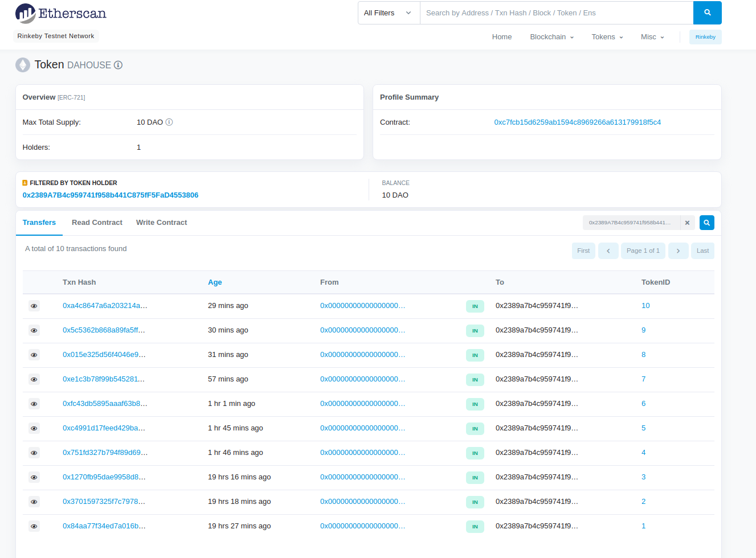The height and width of the screenshot is (558, 756).
Task: Open TokenID 10 link
Action: point(645,306)
